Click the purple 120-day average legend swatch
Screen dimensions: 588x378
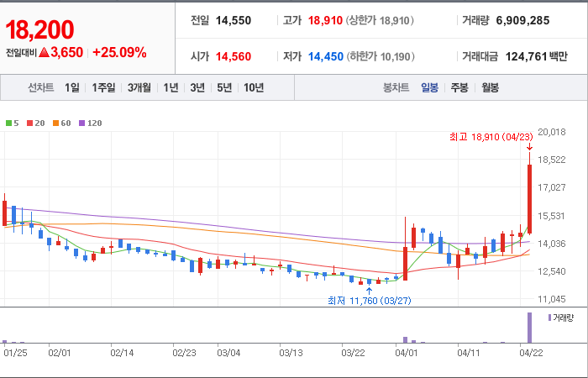(x=81, y=123)
